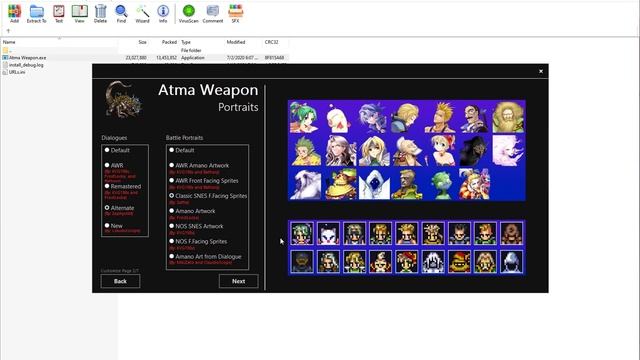640x360 pixels.
Task: Select Amano Art from Dialogue option
Action: 172,256
